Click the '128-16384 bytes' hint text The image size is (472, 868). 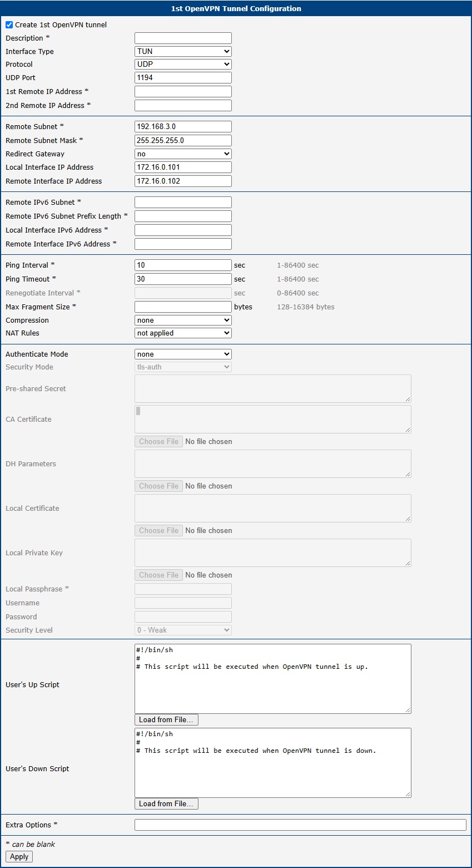(306, 307)
